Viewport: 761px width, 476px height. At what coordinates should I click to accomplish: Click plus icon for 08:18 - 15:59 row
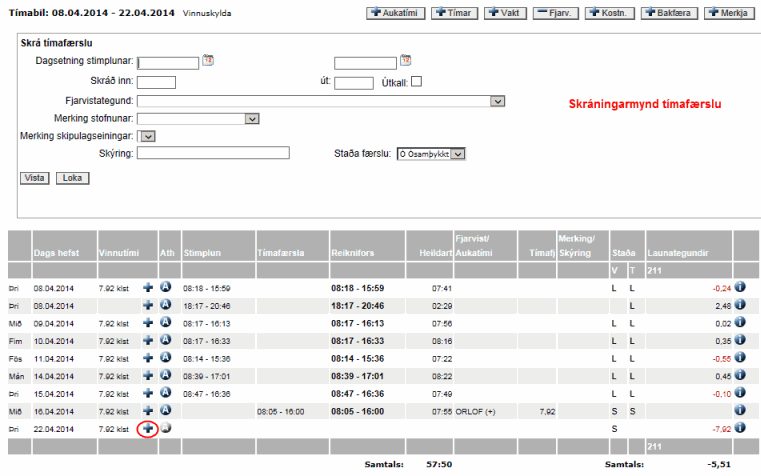tap(148, 288)
